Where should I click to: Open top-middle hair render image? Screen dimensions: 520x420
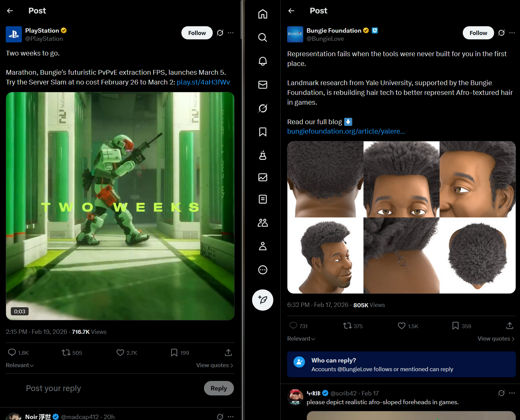pos(402,179)
